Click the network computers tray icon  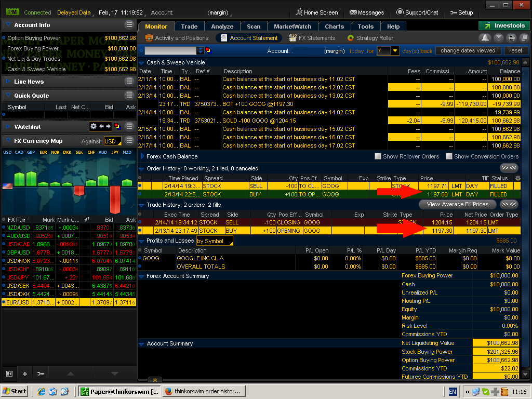tap(476, 392)
